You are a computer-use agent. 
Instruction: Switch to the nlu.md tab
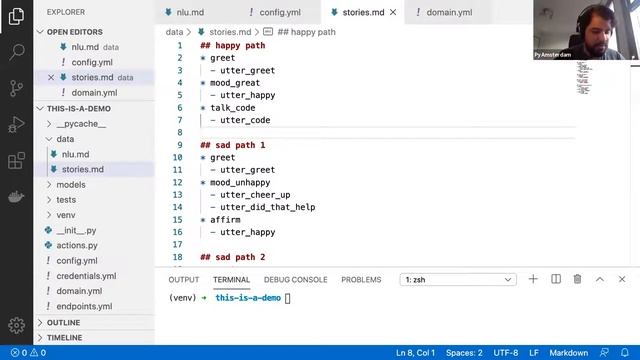coord(190,12)
